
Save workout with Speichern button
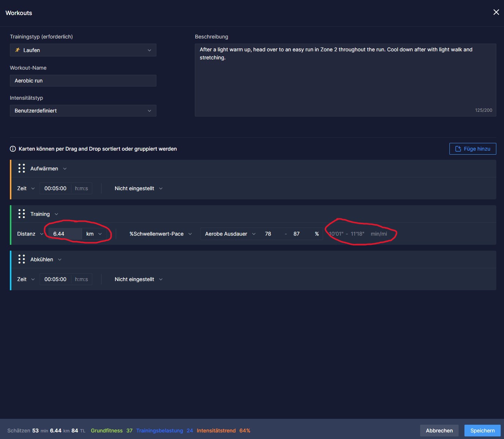pos(482,431)
